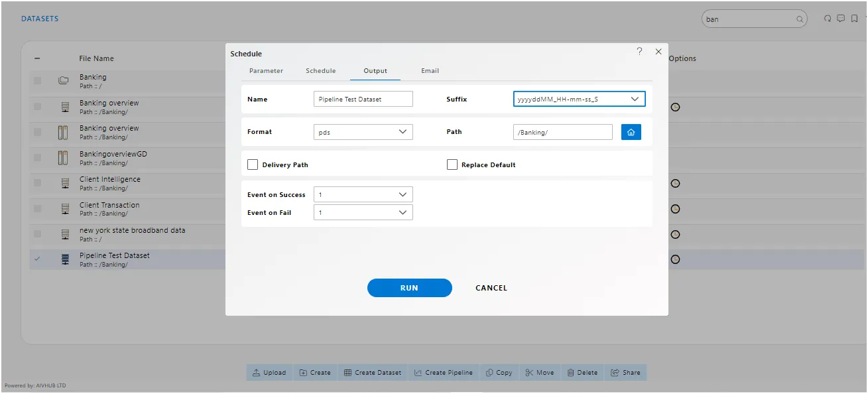Check the Banking folder row checkbox
This screenshot has height=394, width=868.
click(x=37, y=81)
